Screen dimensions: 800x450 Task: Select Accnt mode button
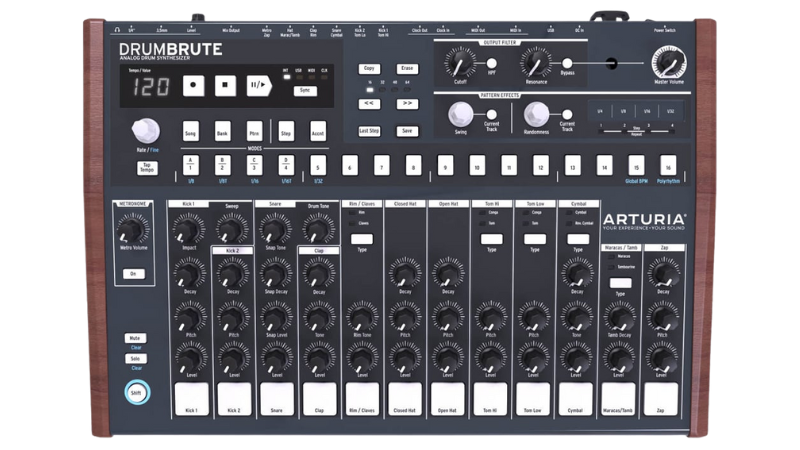click(318, 131)
